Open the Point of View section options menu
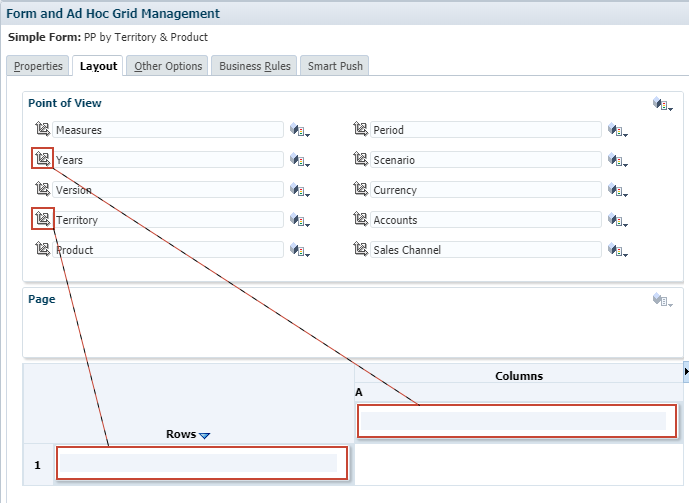The image size is (689, 503). pyautogui.click(x=661, y=104)
